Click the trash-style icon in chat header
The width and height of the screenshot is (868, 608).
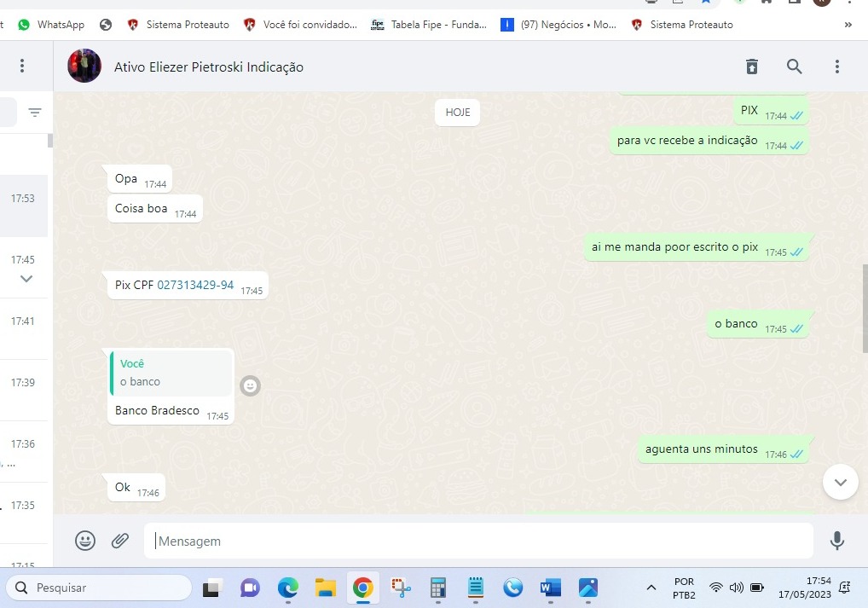751,67
